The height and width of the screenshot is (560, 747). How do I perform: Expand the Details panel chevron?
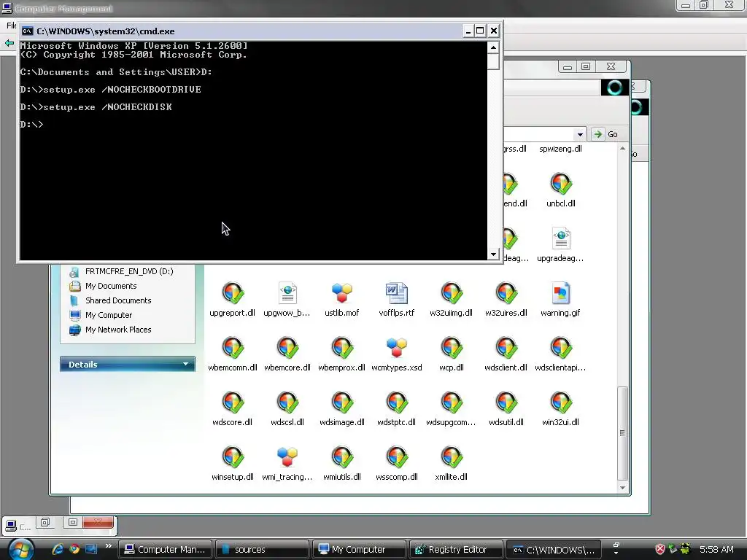pyautogui.click(x=185, y=365)
